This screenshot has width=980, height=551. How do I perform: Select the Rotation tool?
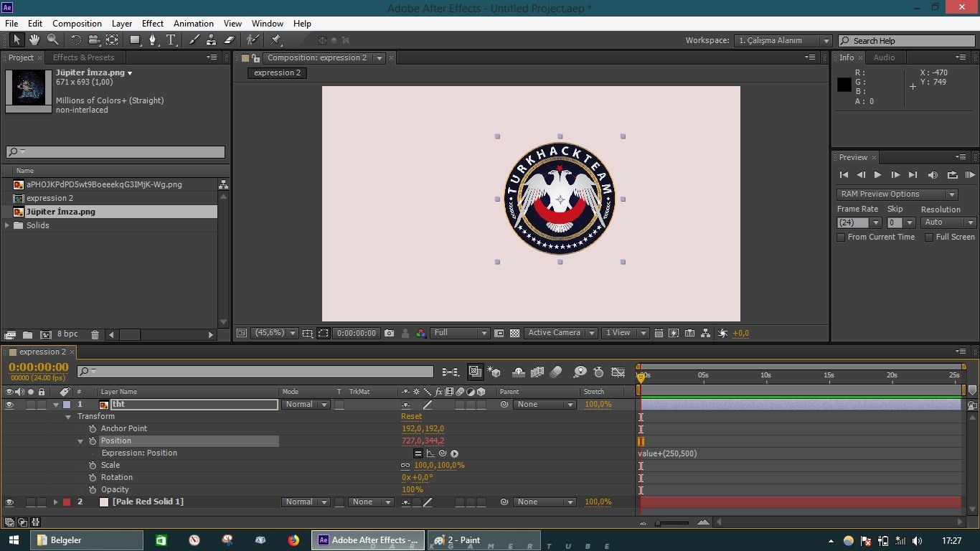tap(75, 40)
